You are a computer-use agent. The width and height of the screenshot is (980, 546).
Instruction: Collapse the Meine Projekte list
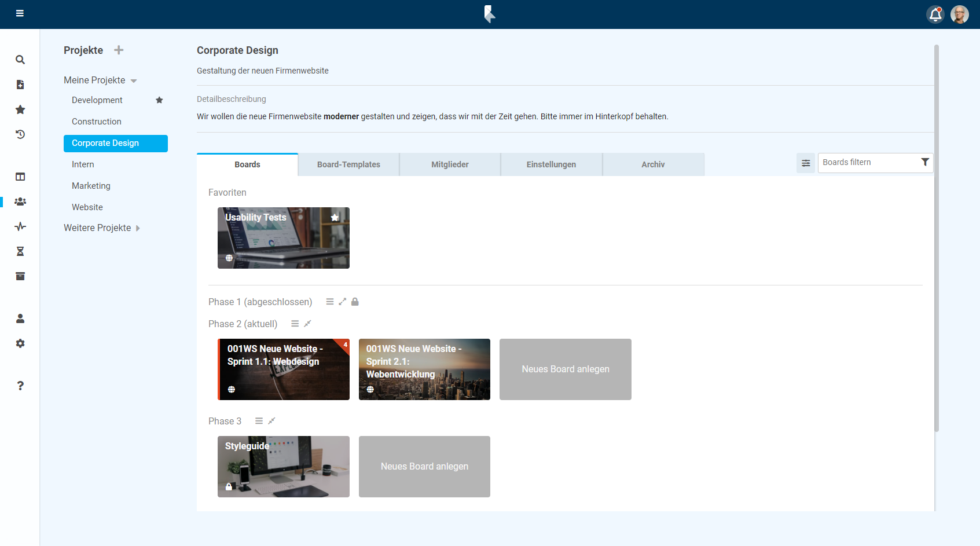[x=134, y=81]
